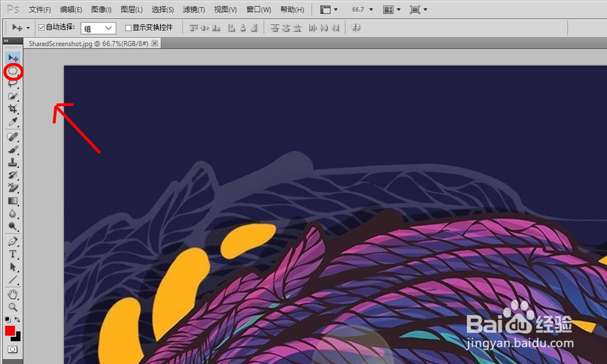Click Distribute Horizontal Centers icon
The width and height of the screenshot is (607, 364).
pos(324,28)
